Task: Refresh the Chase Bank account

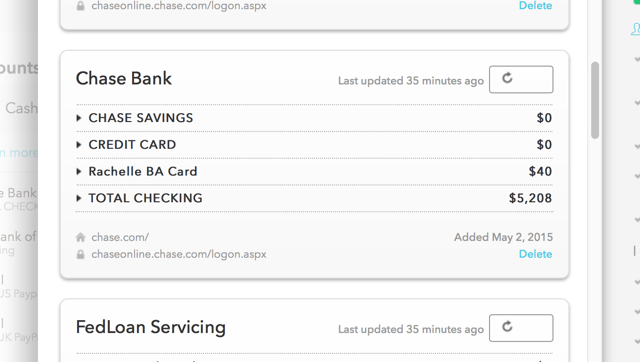Action: click(x=521, y=79)
